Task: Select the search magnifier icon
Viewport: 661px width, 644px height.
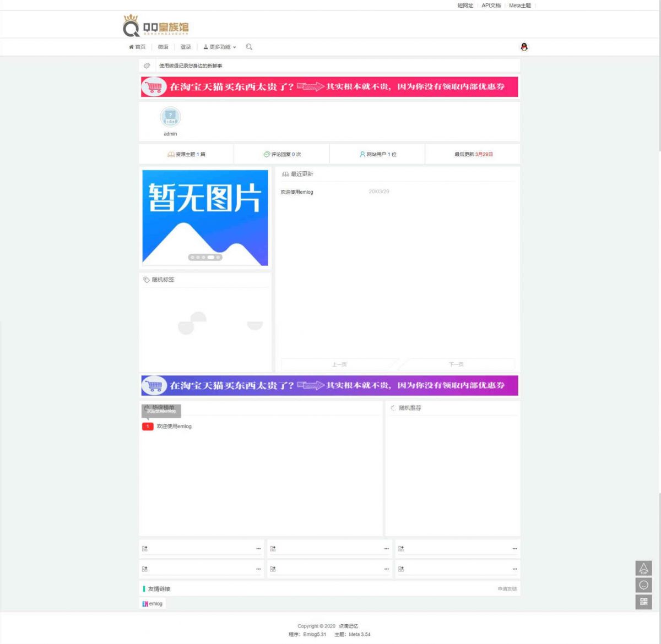Action: [249, 47]
